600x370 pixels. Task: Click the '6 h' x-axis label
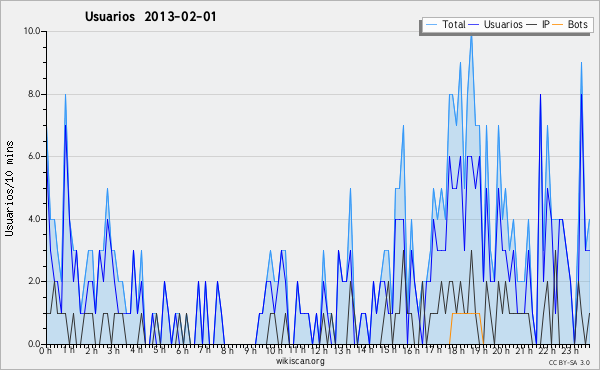click(182, 350)
